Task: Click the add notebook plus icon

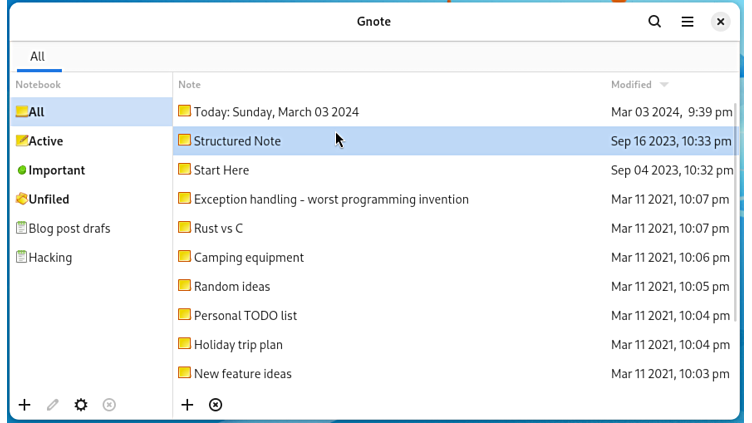Action: [x=25, y=405]
